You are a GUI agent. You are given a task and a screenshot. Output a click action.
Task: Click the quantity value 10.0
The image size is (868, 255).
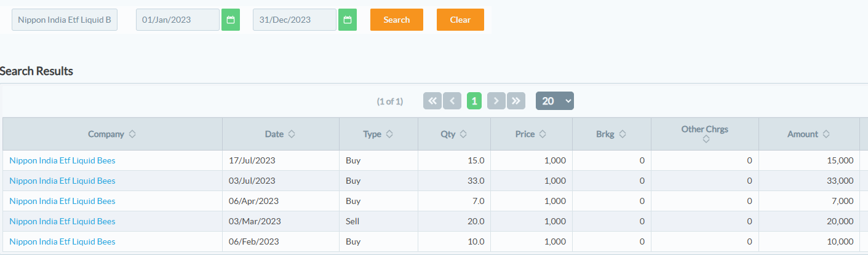(x=477, y=241)
